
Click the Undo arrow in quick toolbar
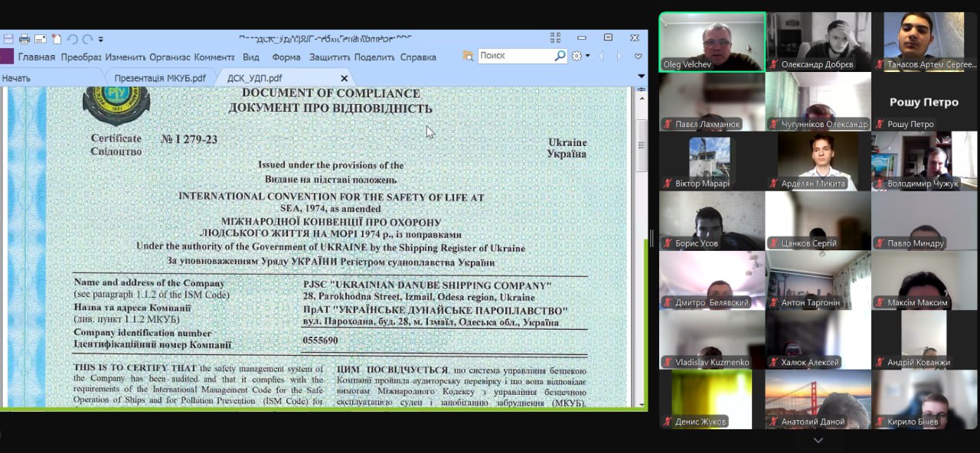pyautogui.click(x=73, y=39)
